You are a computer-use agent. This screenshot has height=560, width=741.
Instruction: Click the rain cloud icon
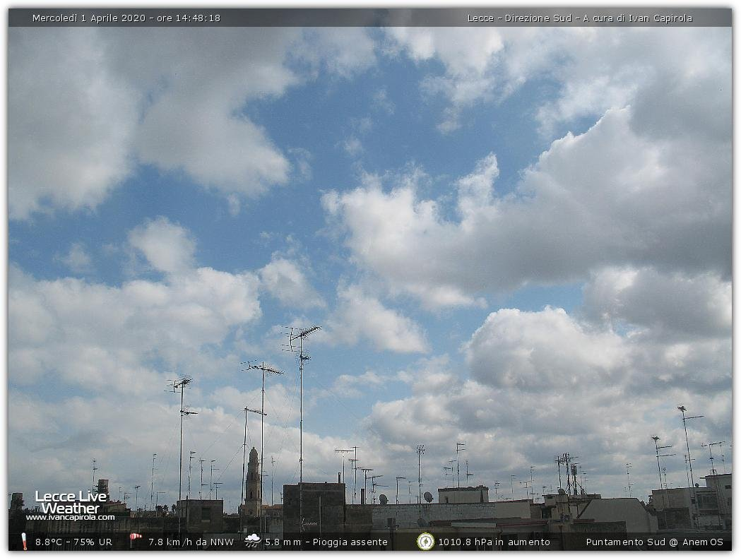pos(252,541)
